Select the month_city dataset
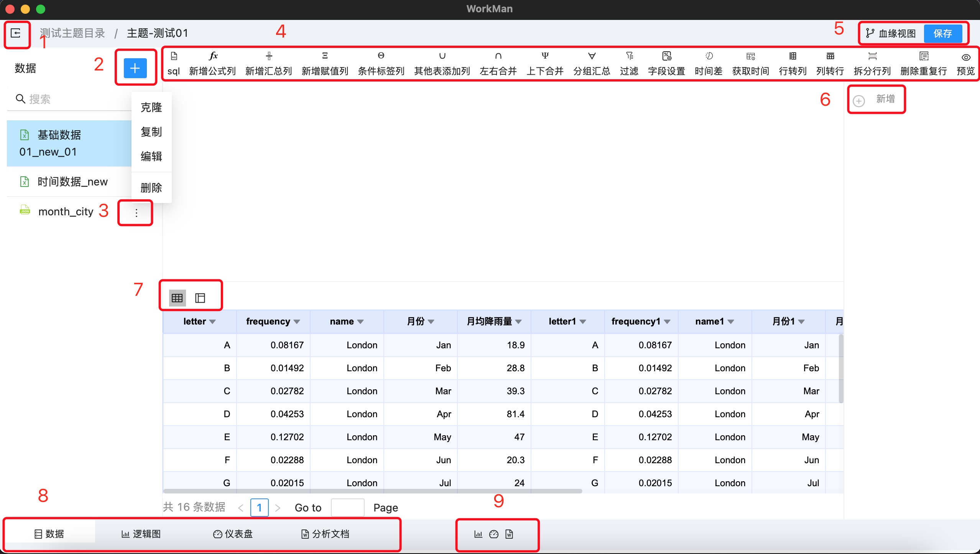This screenshot has width=980, height=554. 66,211
